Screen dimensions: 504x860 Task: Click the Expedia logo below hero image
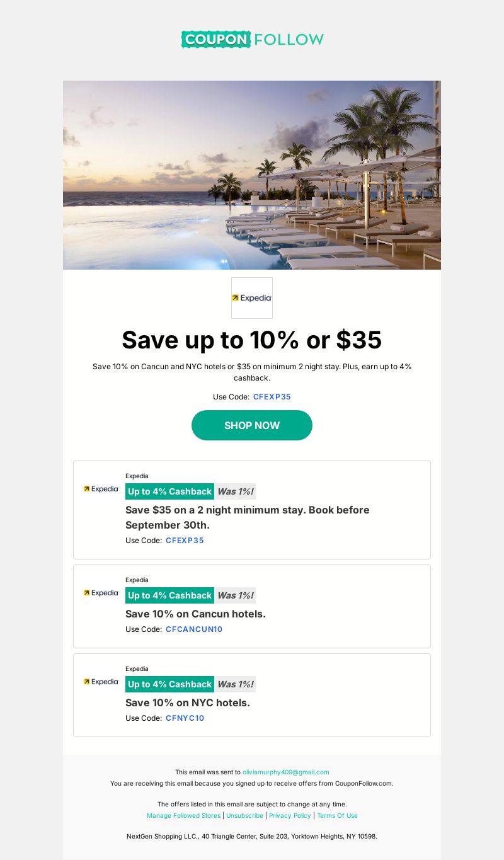coord(252,298)
